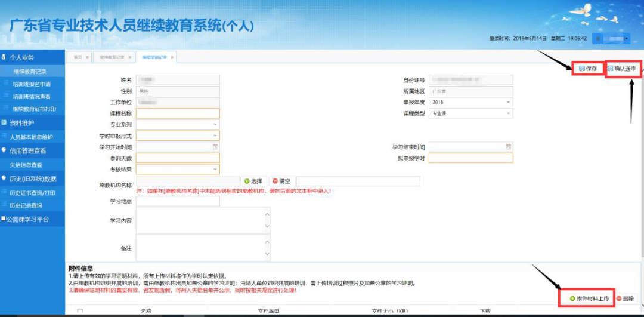This screenshot has width=644, height=317.
Task: Click the 课程名称 input field
Action: 178,113
